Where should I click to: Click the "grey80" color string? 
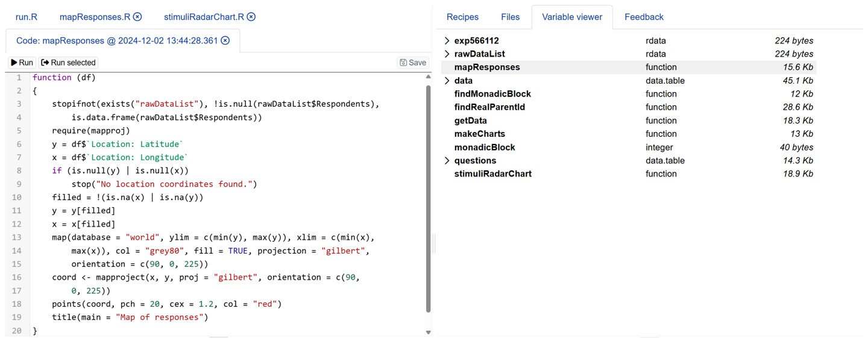[165, 251]
